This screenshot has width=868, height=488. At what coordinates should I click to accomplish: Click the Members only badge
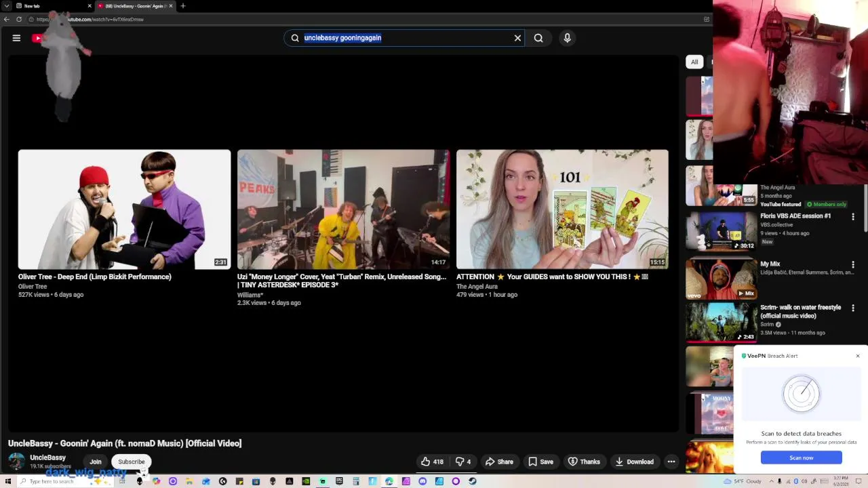[827, 204]
